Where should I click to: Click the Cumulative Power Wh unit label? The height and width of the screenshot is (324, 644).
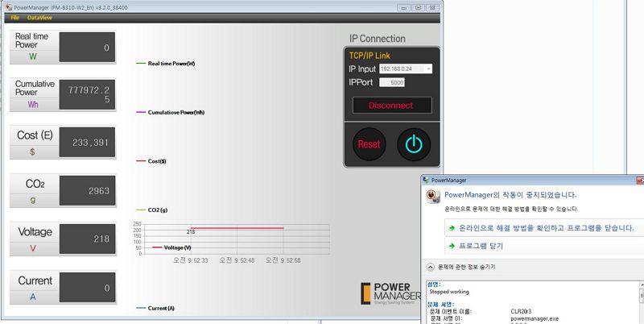[x=33, y=105]
